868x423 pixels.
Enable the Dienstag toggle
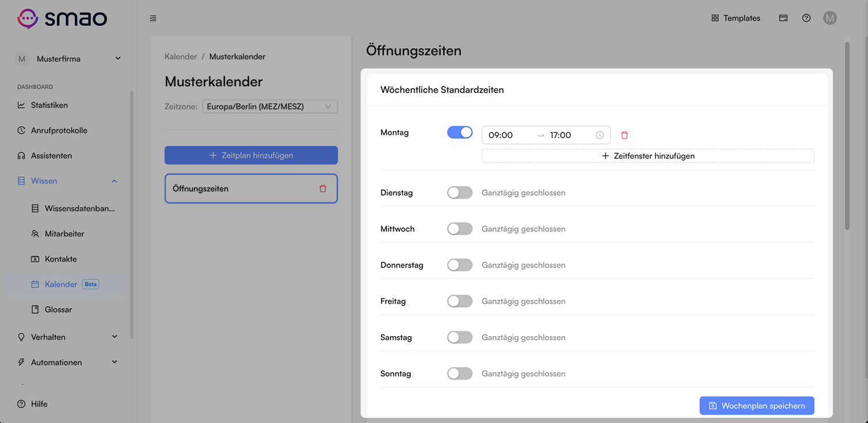click(x=460, y=193)
